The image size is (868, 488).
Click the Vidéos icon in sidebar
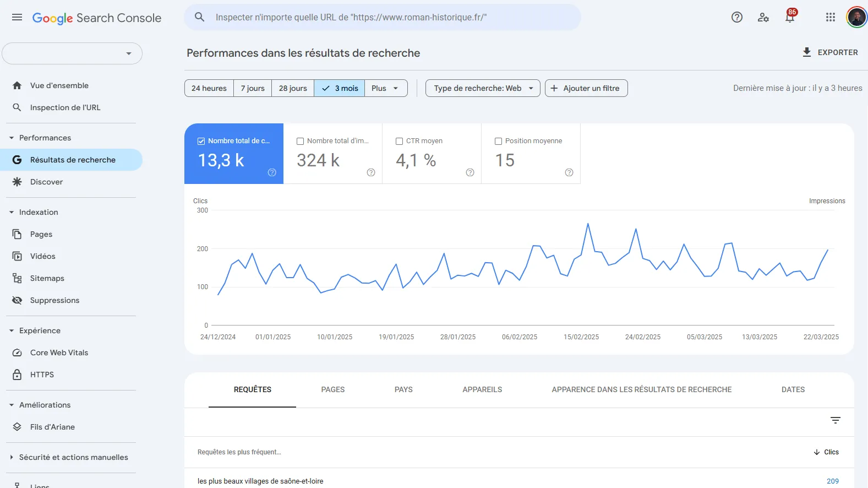click(x=17, y=256)
